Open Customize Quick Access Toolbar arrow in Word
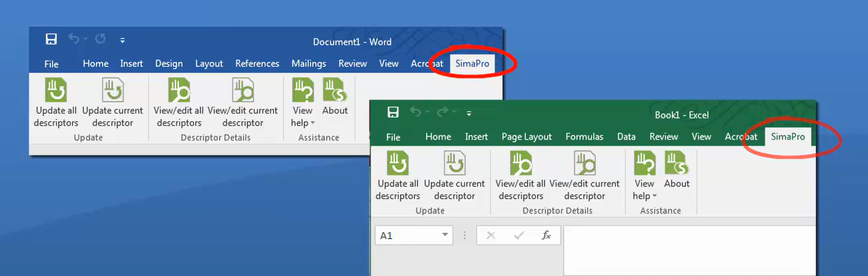This screenshot has height=276, width=868. tap(122, 40)
